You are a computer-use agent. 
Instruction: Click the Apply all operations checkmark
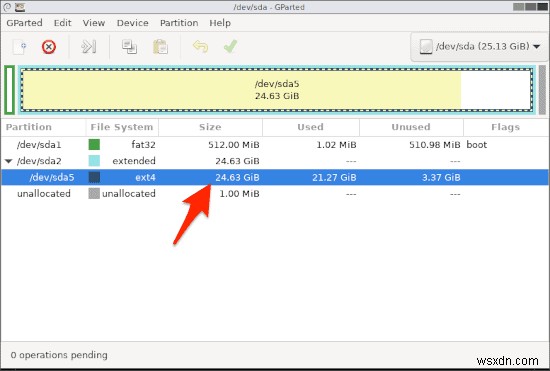(x=230, y=46)
